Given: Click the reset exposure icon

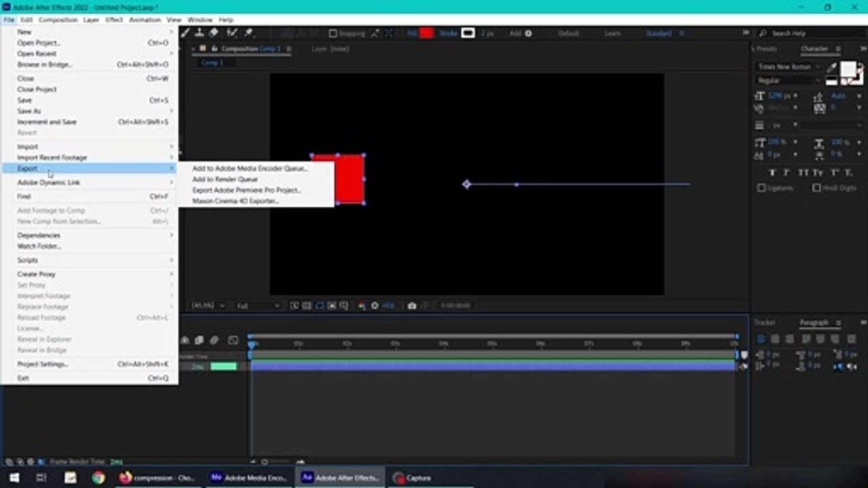Looking at the screenshot, I should pyautogui.click(x=374, y=306).
